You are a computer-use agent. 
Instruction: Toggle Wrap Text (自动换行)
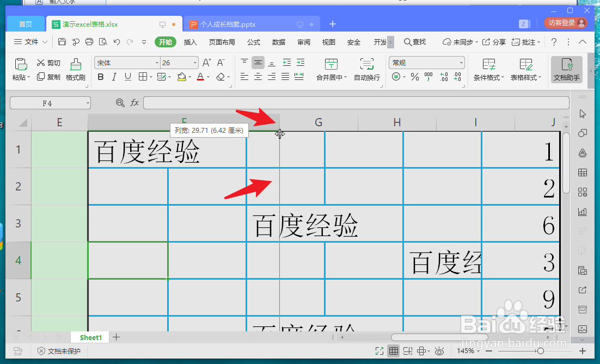coord(366,69)
